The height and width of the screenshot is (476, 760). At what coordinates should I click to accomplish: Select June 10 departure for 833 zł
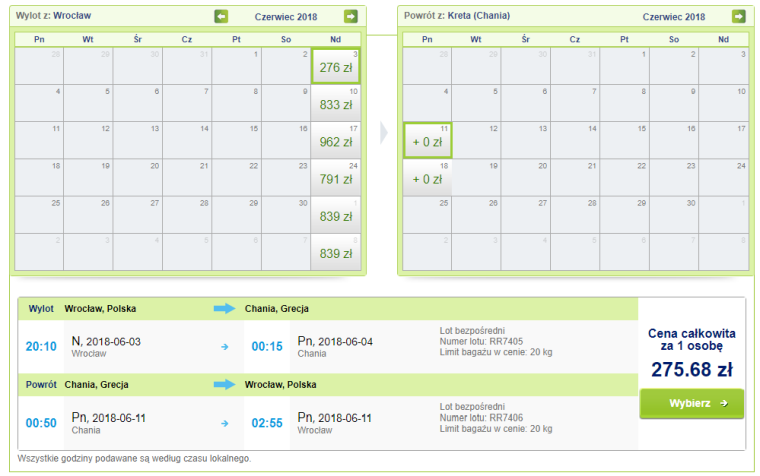335,103
